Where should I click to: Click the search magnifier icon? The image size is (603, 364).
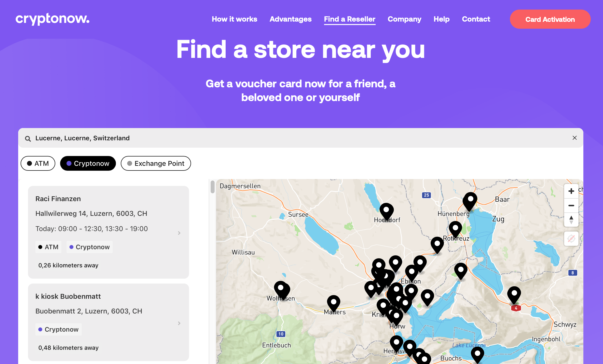(x=28, y=139)
